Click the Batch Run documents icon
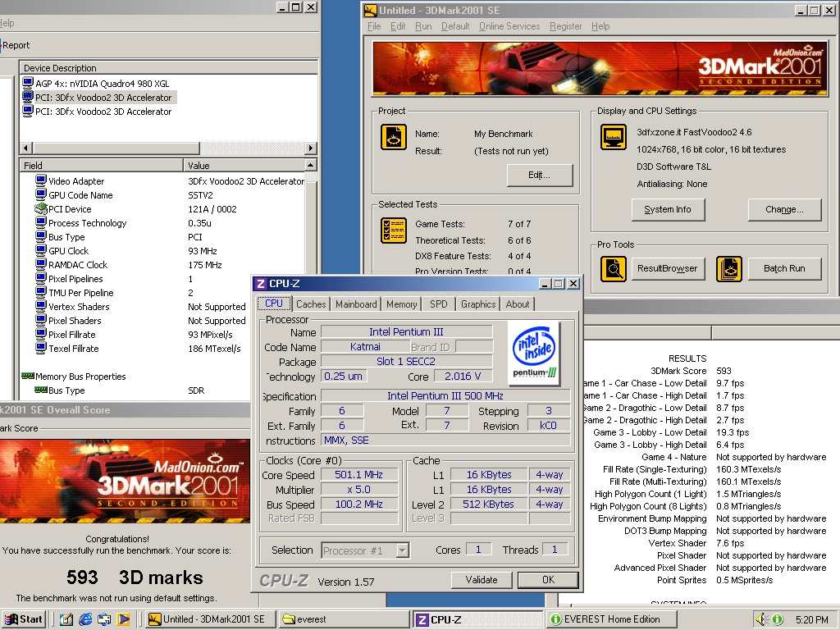The image size is (840, 630). tap(729, 268)
